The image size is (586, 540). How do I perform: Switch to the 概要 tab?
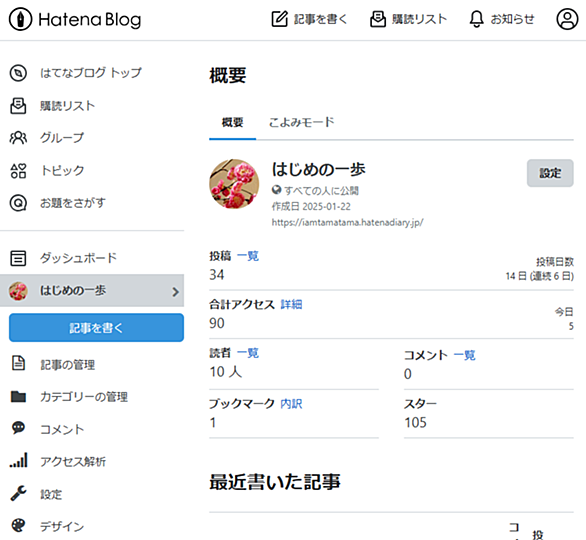point(232,122)
